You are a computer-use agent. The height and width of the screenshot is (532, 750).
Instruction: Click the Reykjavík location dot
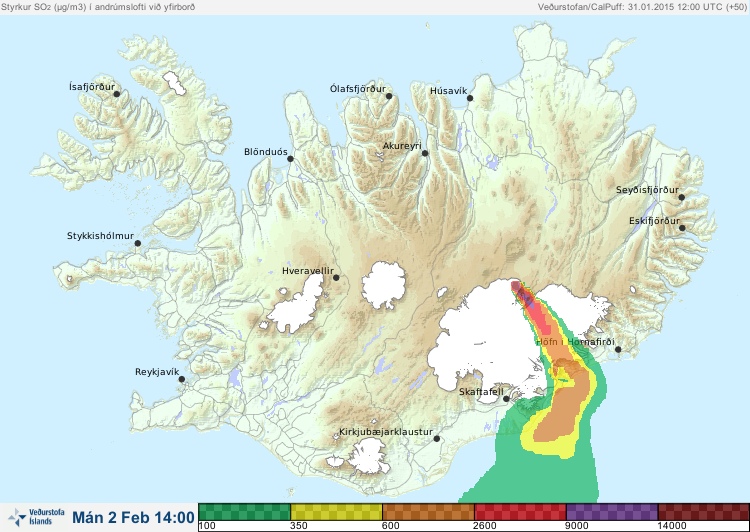[182, 379]
